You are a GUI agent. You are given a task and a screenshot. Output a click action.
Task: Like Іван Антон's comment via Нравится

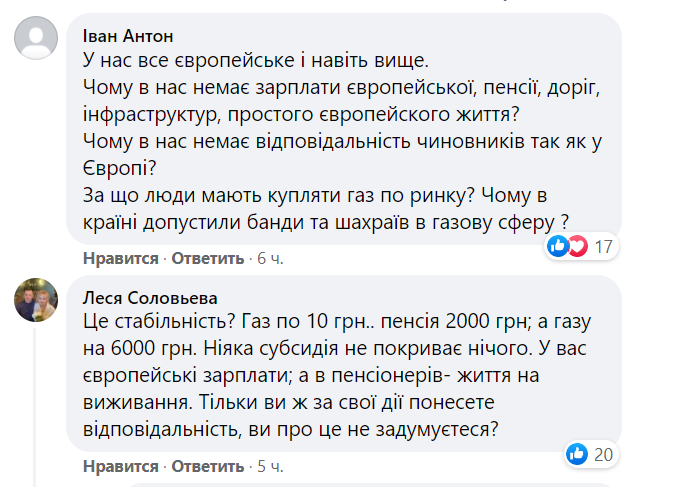coord(120,258)
